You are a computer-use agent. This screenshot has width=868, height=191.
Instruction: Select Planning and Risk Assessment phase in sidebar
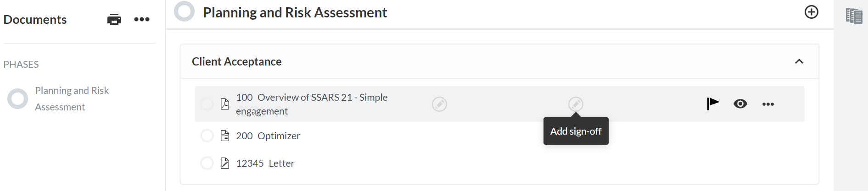pyautogui.click(x=72, y=98)
